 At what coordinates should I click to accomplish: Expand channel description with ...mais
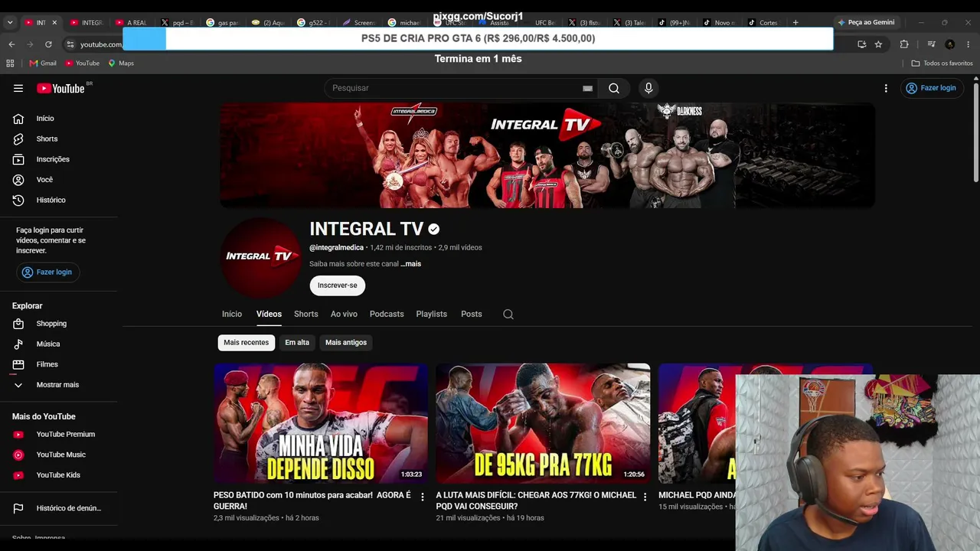410,264
